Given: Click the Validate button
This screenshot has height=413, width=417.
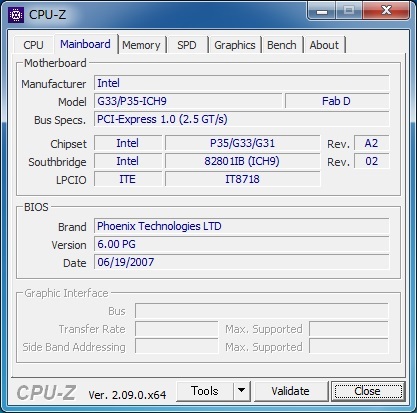Looking at the screenshot, I should click(290, 391).
